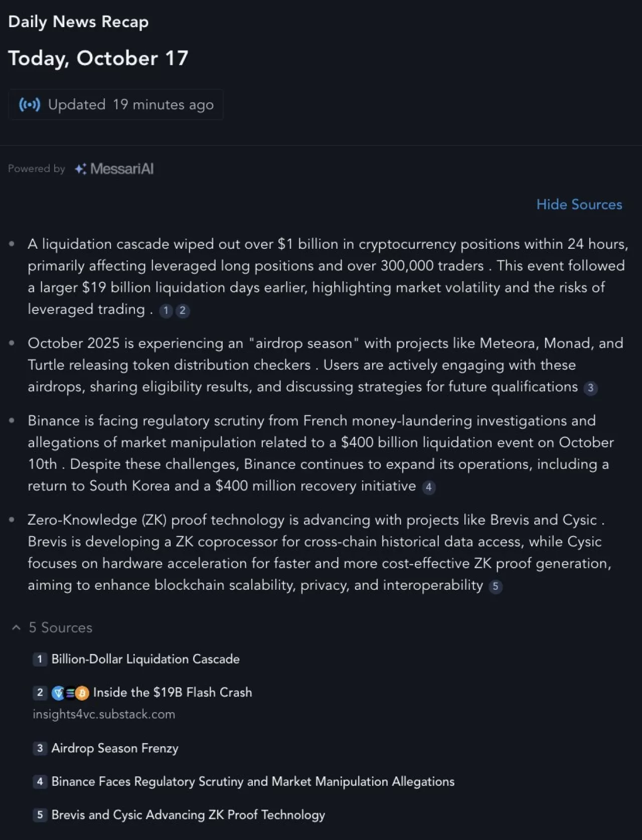Click the Daily News Recap heading

(x=78, y=22)
